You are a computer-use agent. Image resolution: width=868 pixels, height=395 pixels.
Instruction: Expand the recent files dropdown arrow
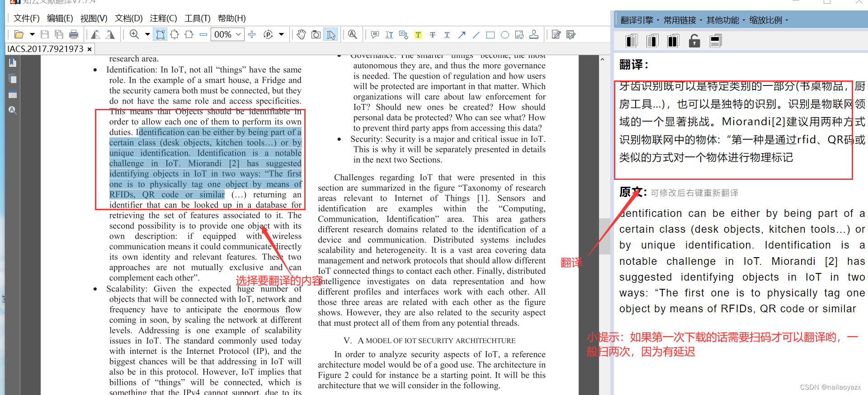tap(32, 34)
